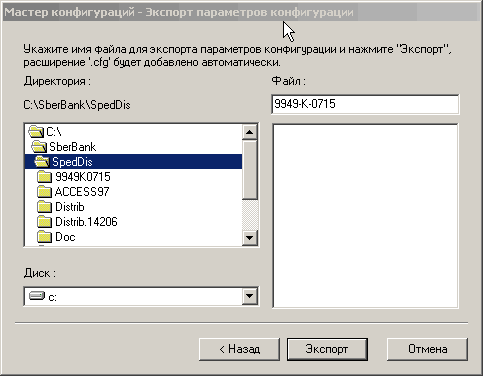
Task: Click the C:\ root folder icon
Action: (x=36, y=132)
